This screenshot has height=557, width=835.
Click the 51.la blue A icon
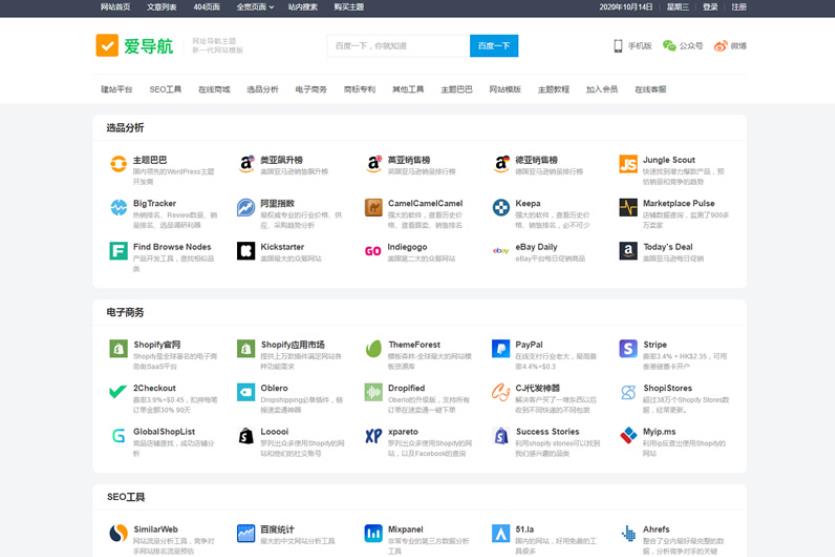tap(501, 533)
